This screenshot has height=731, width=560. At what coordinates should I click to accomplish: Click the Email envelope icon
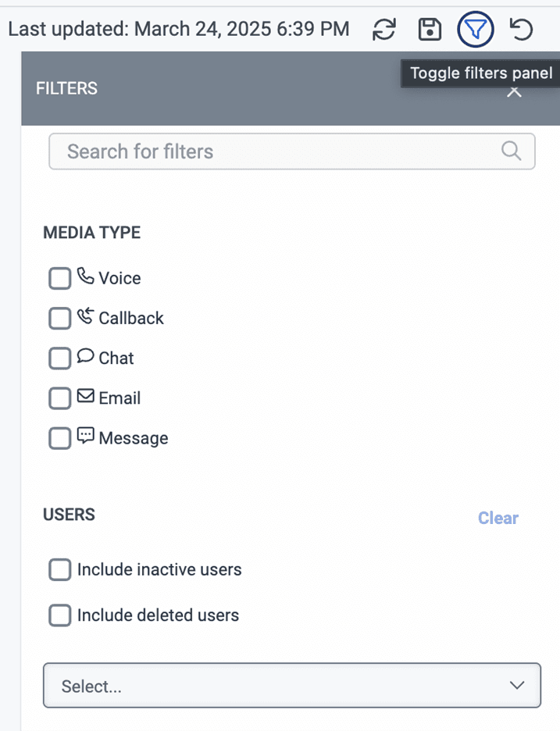tap(86, 397)
